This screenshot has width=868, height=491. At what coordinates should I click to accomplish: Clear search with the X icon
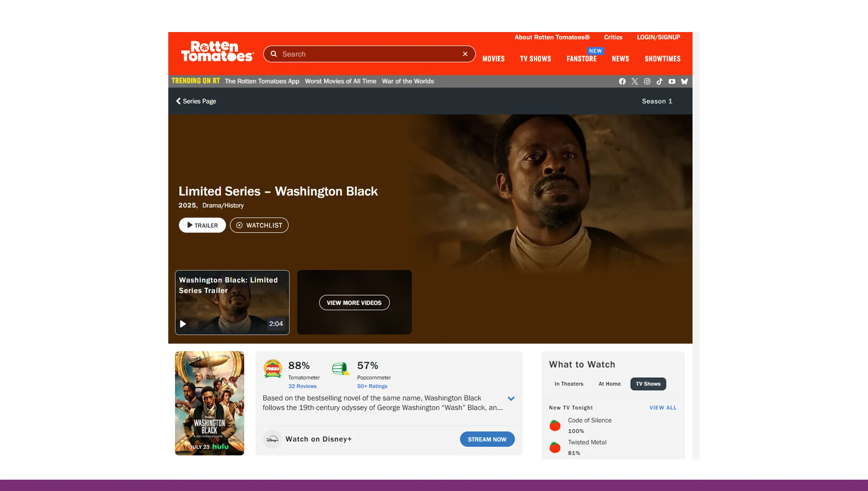pyautogui.click(x=465, y=54)
